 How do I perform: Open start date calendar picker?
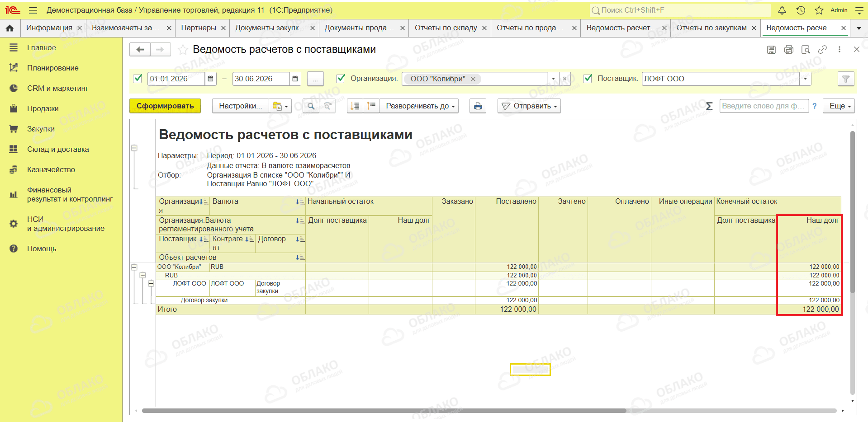[211, 79]
